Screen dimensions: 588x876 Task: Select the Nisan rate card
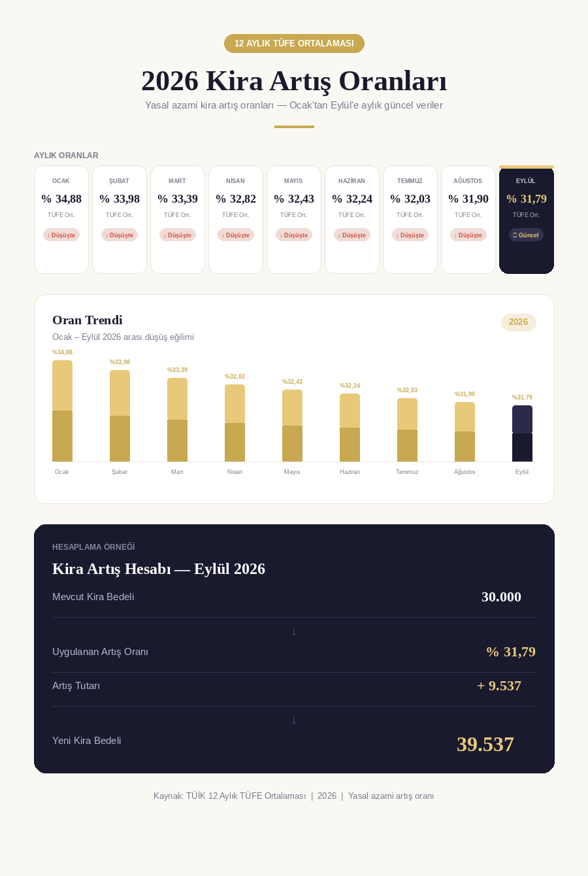click(236, 220)
